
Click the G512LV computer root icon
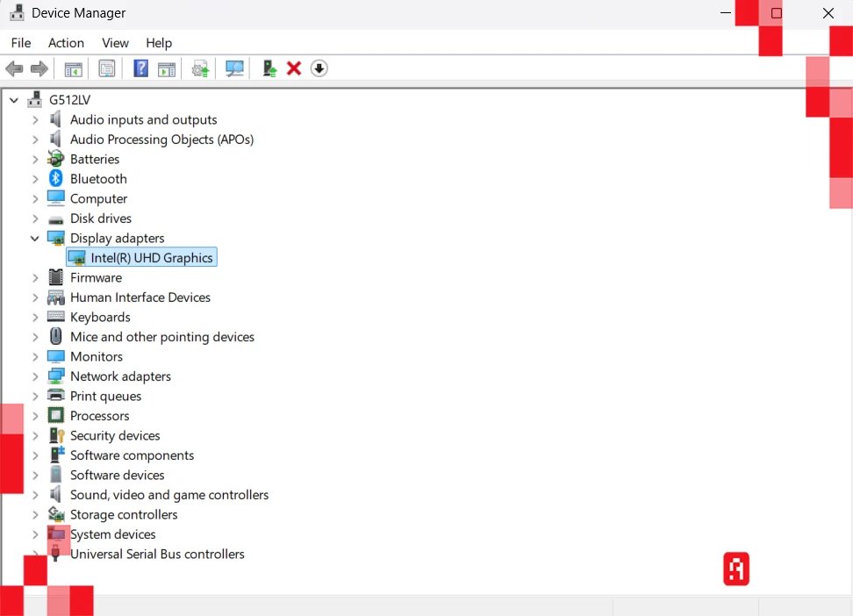34,99
